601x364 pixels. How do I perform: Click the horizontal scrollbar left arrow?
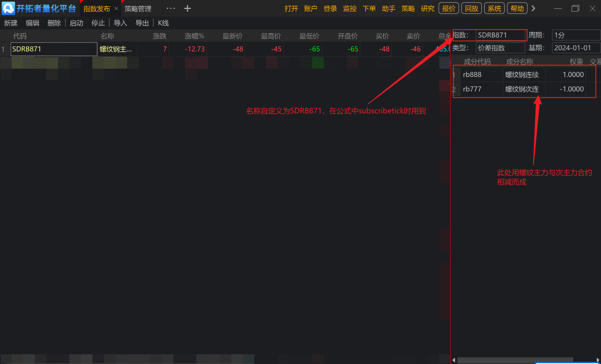(x=454, y=360)
